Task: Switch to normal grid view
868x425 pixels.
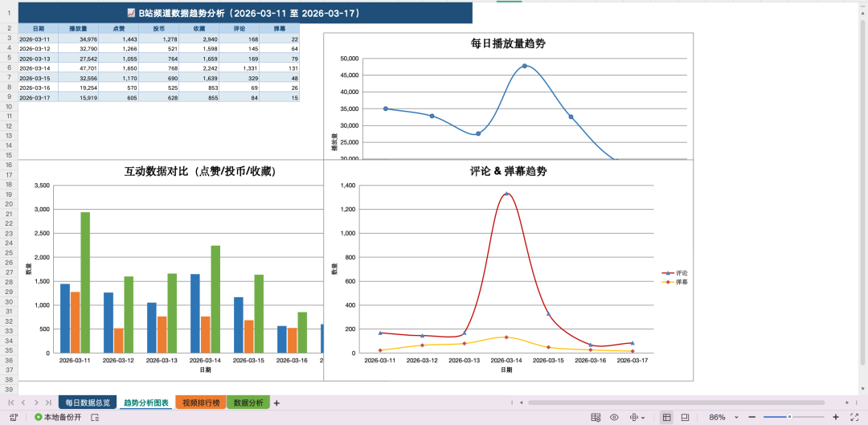Action: coord(666,417)
